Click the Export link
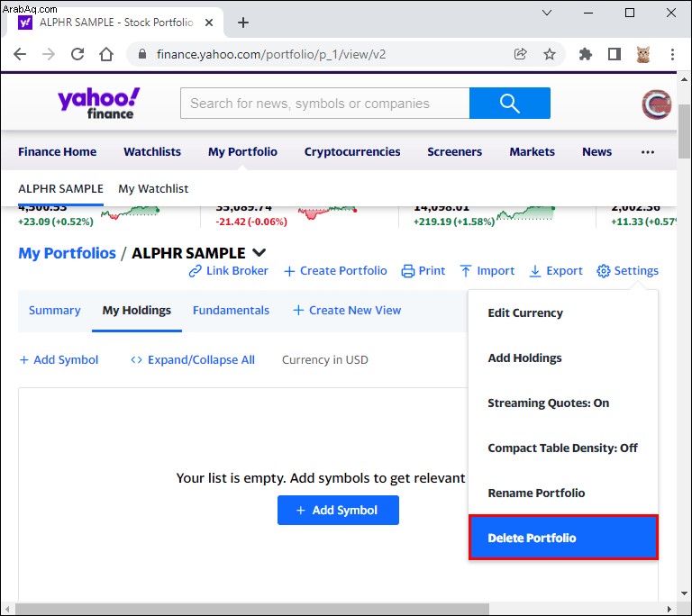692x616 pixels. pos(556,271)
